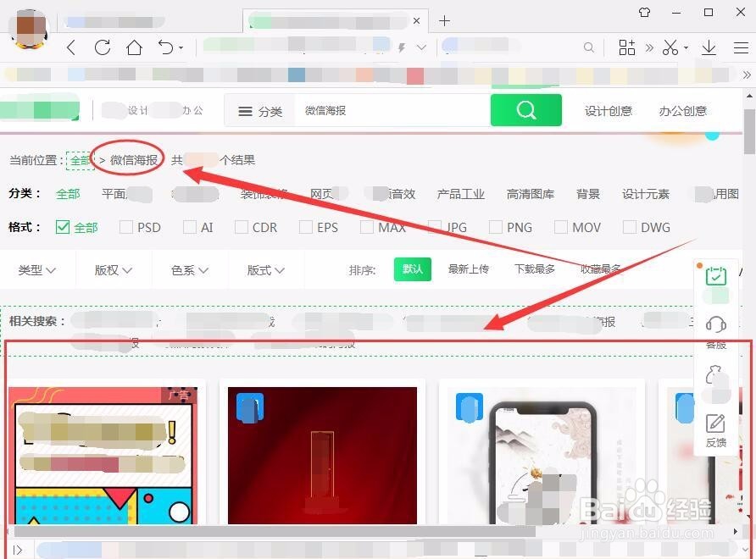Reload the page with refresh icon

(103, 47)
